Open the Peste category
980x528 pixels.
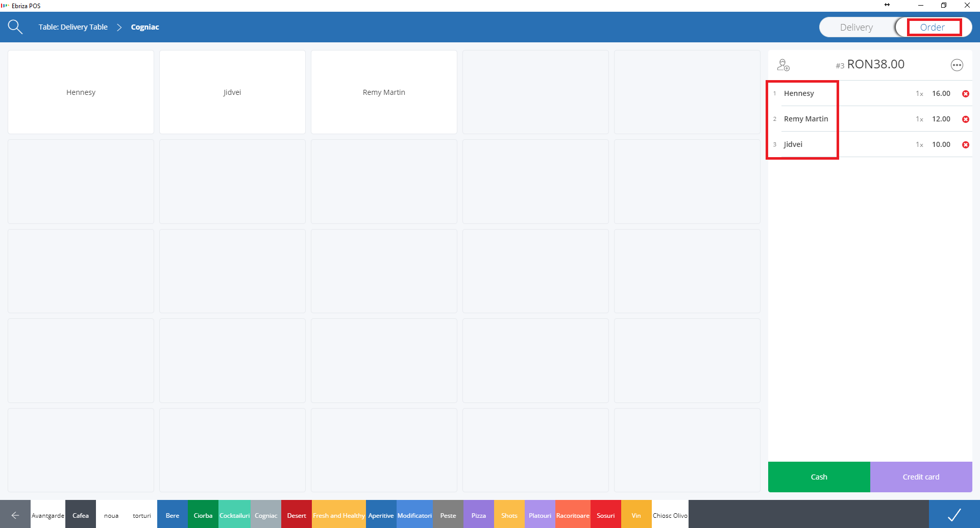click(x=448, y=515)
